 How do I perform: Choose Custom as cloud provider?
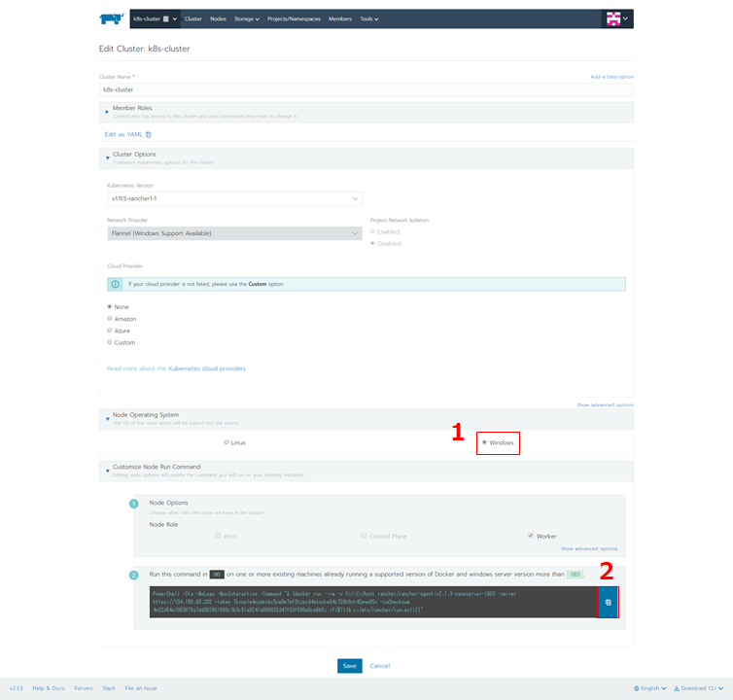(110, 342)
